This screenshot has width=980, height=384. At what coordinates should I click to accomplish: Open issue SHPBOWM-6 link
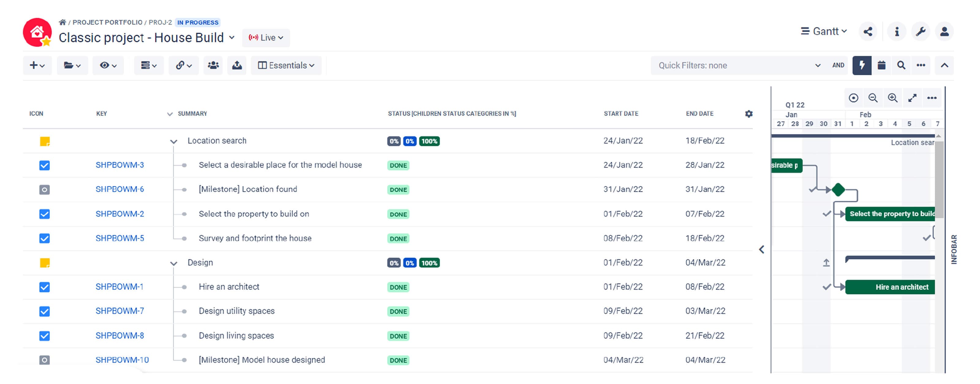[x=119, y=190]
